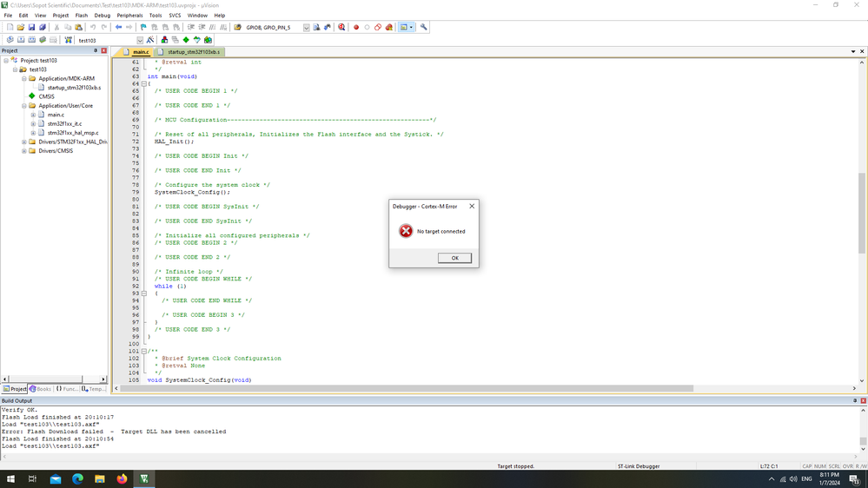Click OK in the Cortex-M Error dialog
The image size is (868, 488).
pyautogui.click(x=454, y=258)
